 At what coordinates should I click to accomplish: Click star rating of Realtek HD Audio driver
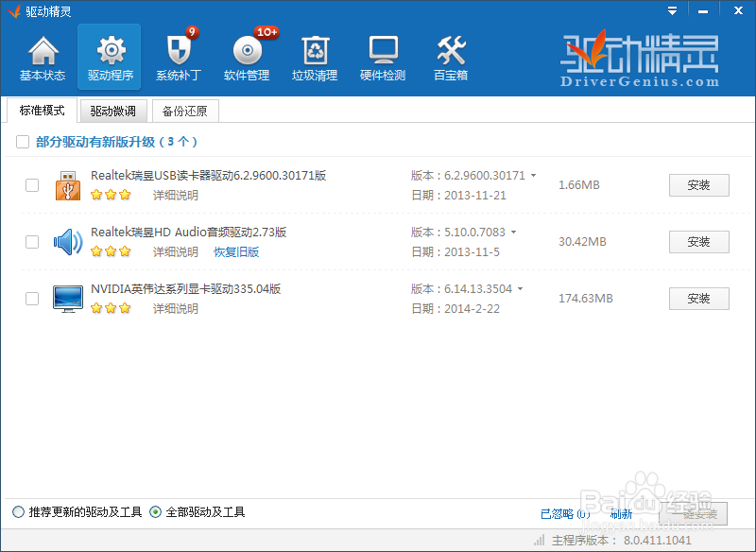pyautogui.click(x=111, y=251)
